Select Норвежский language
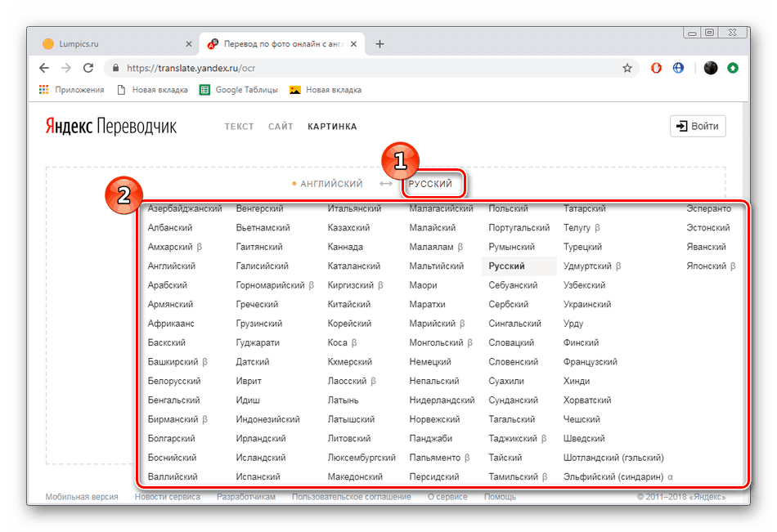Screen dimensions: 777x532 tap(434, 419)
